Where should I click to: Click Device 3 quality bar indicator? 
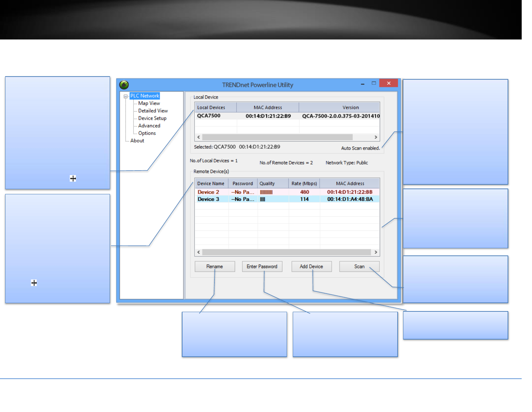pyautogui.click(x=263, y=199)
